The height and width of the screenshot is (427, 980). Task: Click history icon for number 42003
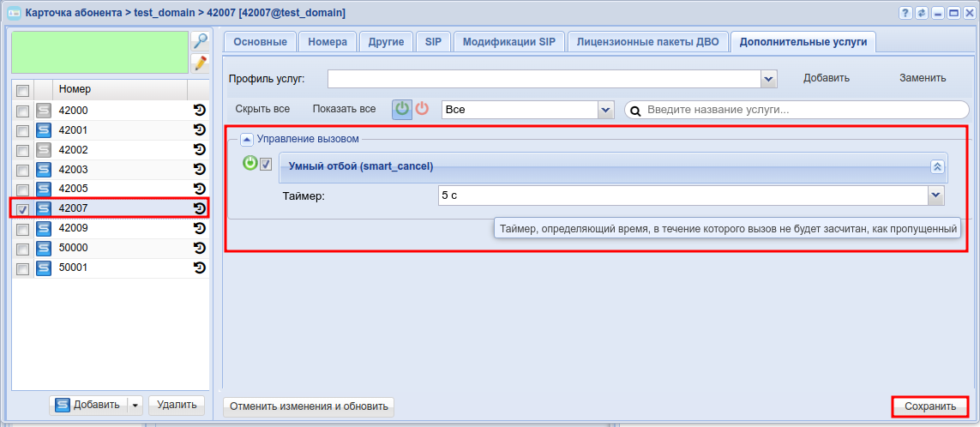click(x=200, y=170)
